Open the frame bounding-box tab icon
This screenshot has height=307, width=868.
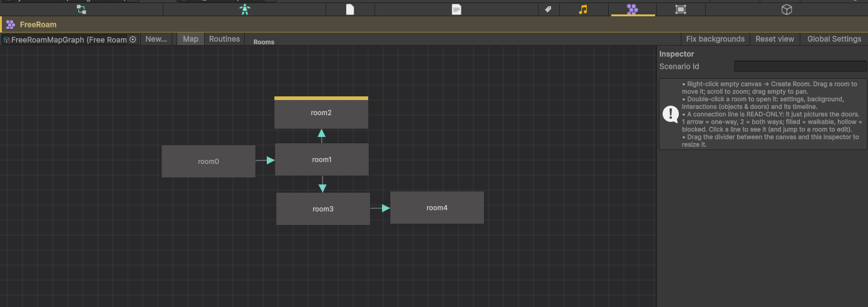point(681,9)
